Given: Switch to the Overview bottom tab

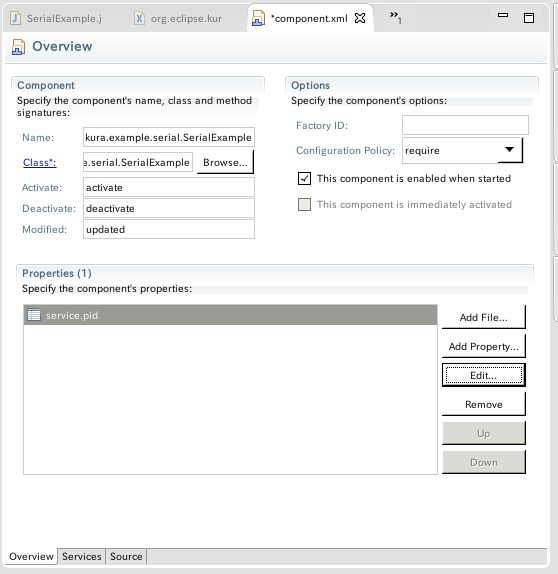Looking at the screenshot, I should coord(31,556).
